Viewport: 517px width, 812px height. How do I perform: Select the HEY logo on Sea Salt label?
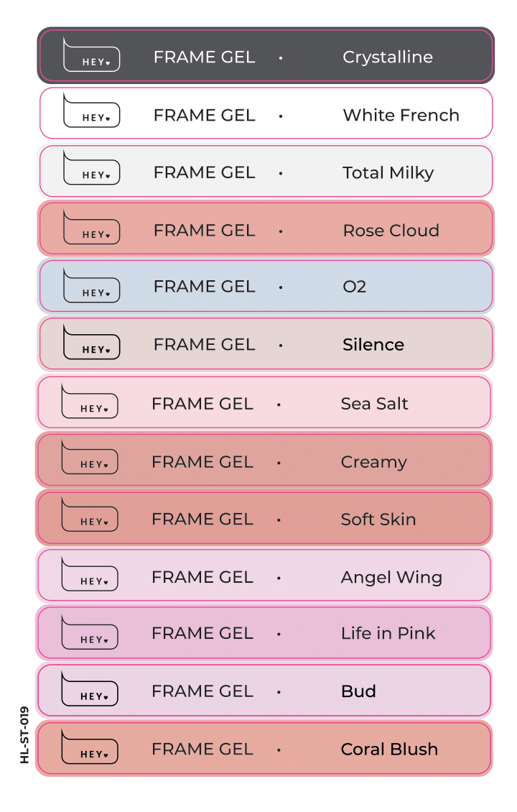coord(90,402)
